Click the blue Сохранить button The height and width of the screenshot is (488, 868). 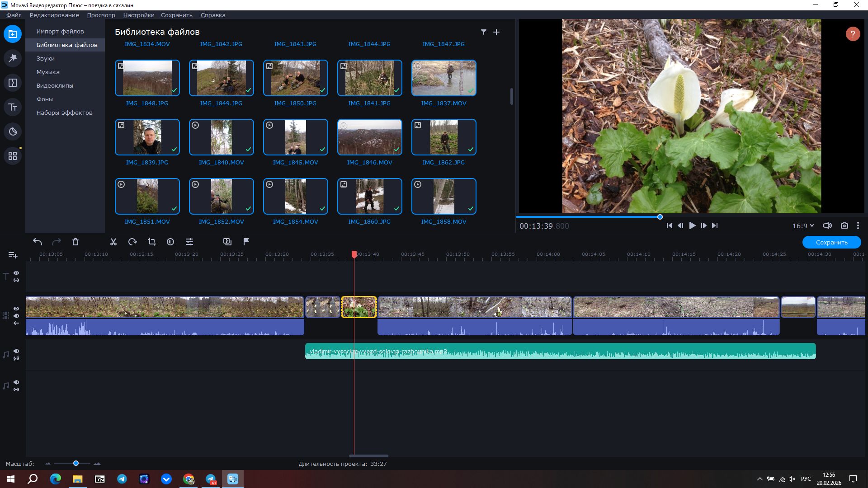[831, 242]
